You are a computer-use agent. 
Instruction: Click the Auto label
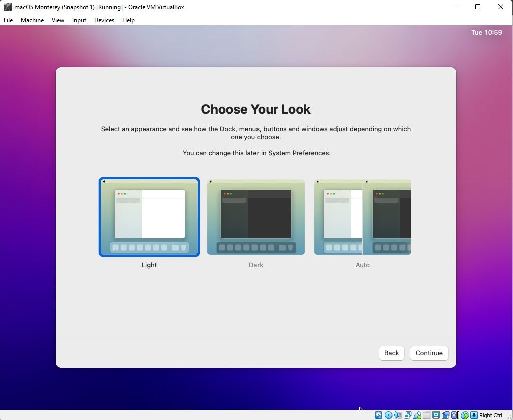pyautogui.click(x=363, y=265)
